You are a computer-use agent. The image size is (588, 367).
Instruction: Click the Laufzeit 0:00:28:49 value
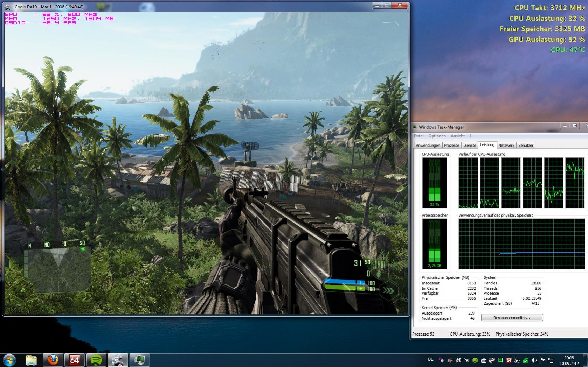pos(532,298)
